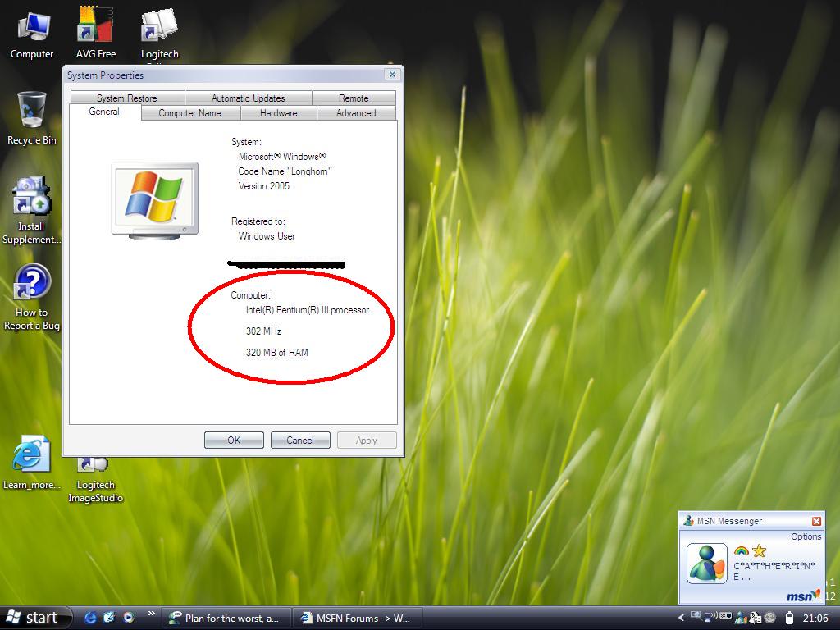
Task: Select the Learn_more Internet Explorer shortcut
Action: 32,463
